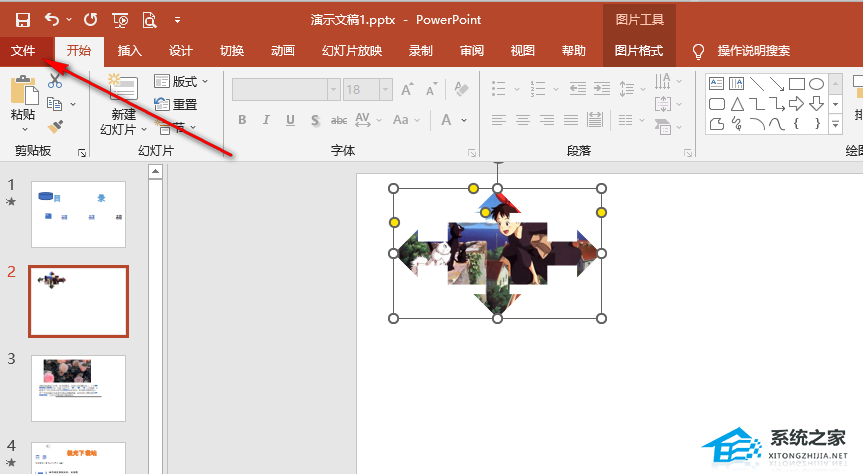The height and width of the screenshot is (474, 863).
Task: Select the oval shape in gallery
Action: pyautogui.click(x=816, y=84)
